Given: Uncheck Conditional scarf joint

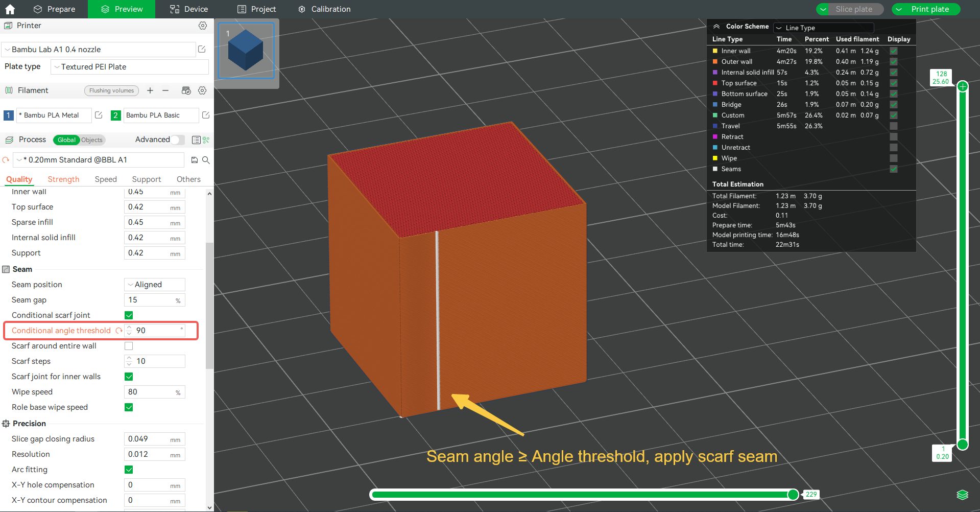Looking at the screenshot, I should click(129, 315).
